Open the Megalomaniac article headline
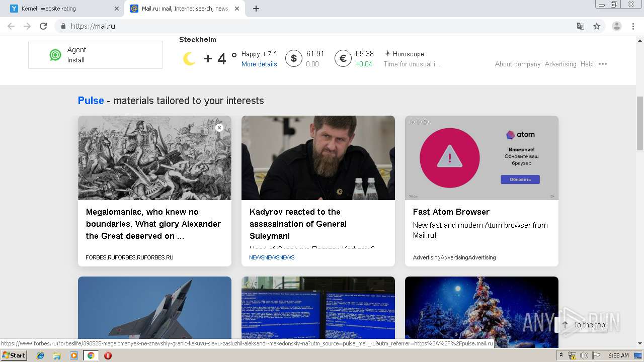 (x=153, y=224)
